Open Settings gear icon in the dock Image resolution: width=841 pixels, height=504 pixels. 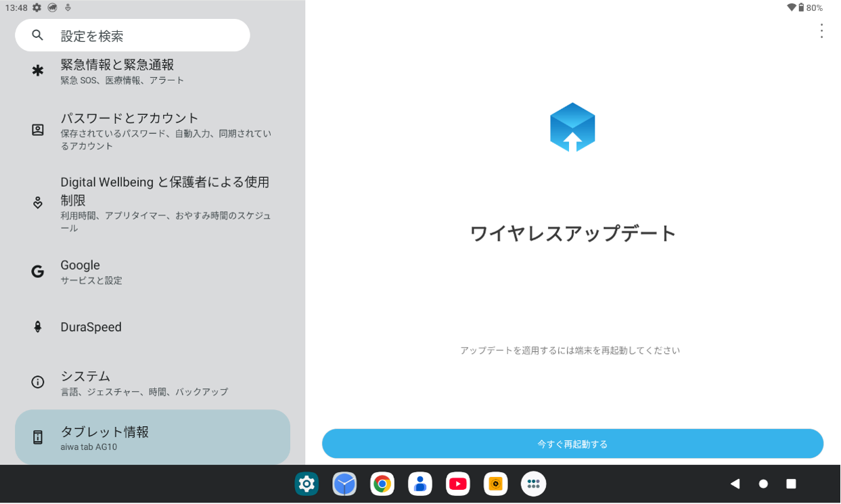(x=306, y=484)
